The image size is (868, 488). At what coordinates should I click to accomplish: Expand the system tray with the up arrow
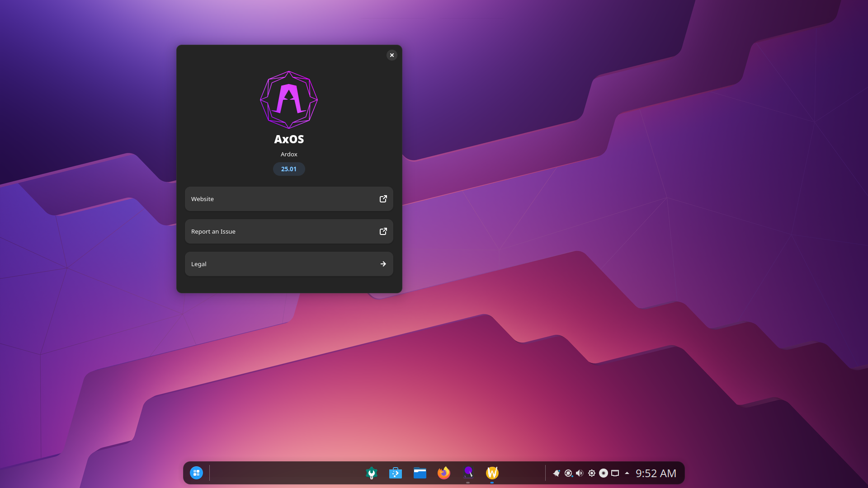(x=627, y=473)
